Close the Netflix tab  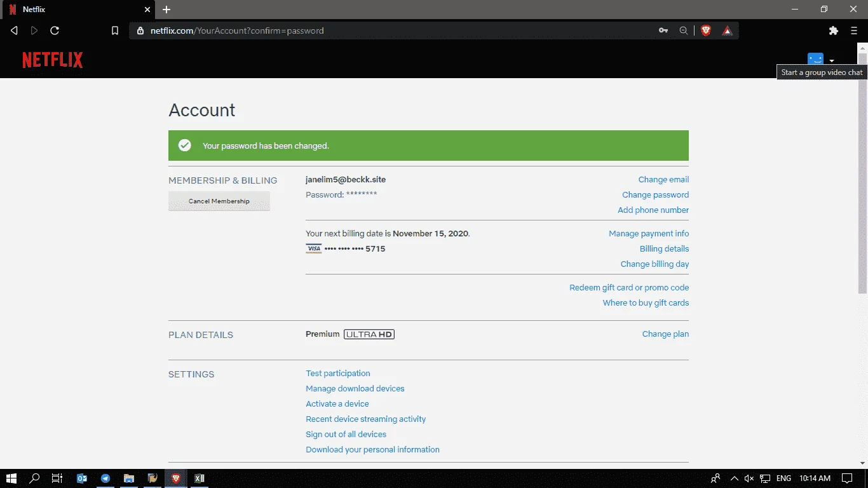(147, 10)
